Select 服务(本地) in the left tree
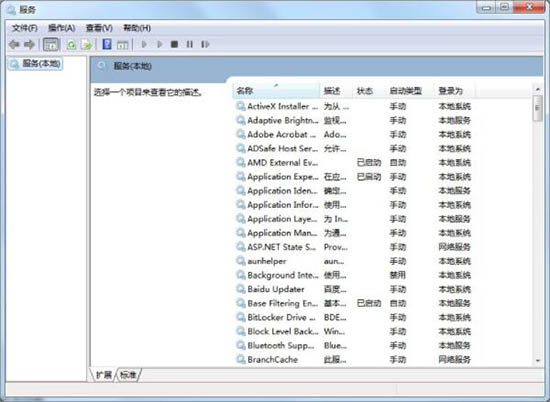The height and width of the screenshot is (402, 550). click(35, 64)
